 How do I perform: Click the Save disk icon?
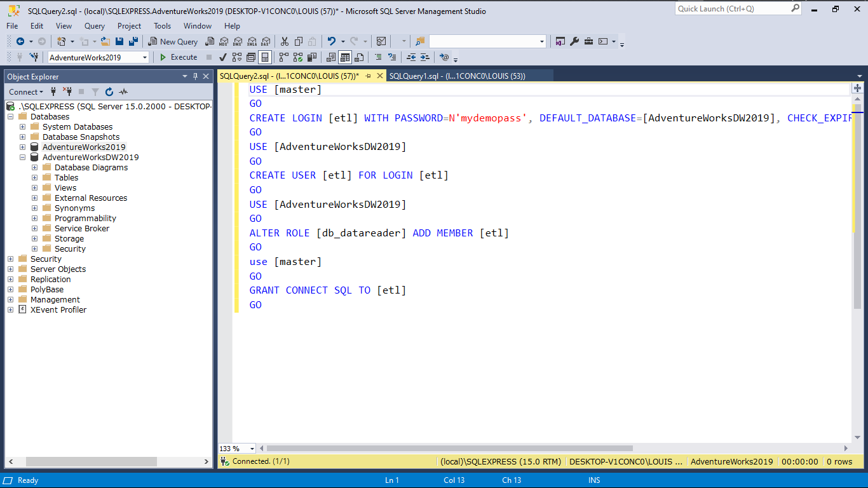pos(119,41)
